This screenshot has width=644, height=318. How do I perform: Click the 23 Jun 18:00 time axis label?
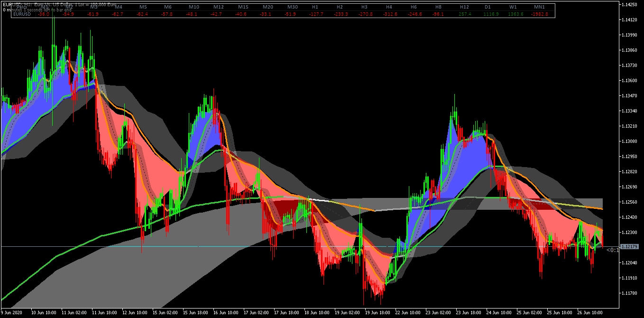(x=469, y=313)
